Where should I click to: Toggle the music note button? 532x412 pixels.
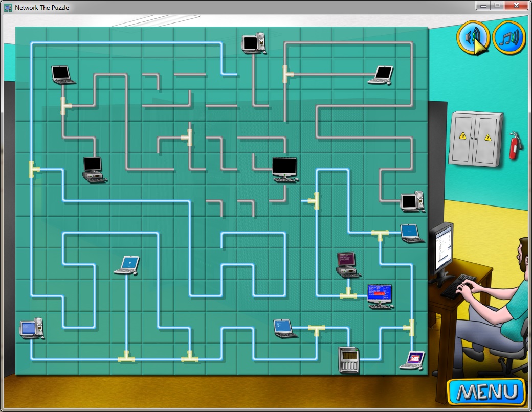(x=509, y=37)
